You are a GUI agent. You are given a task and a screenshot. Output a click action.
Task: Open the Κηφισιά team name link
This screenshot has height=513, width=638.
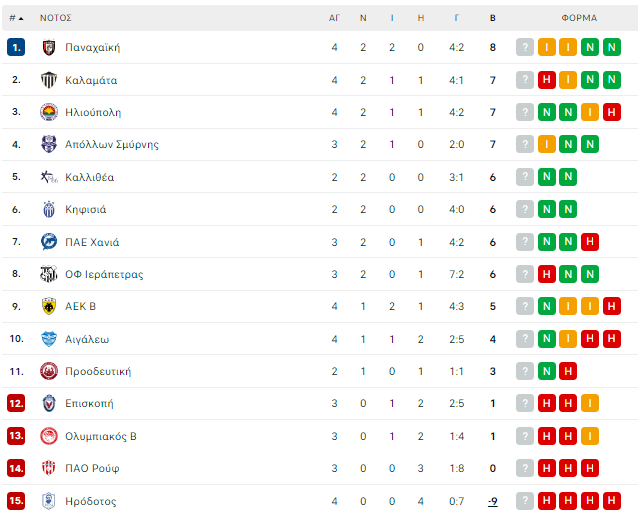86,210
